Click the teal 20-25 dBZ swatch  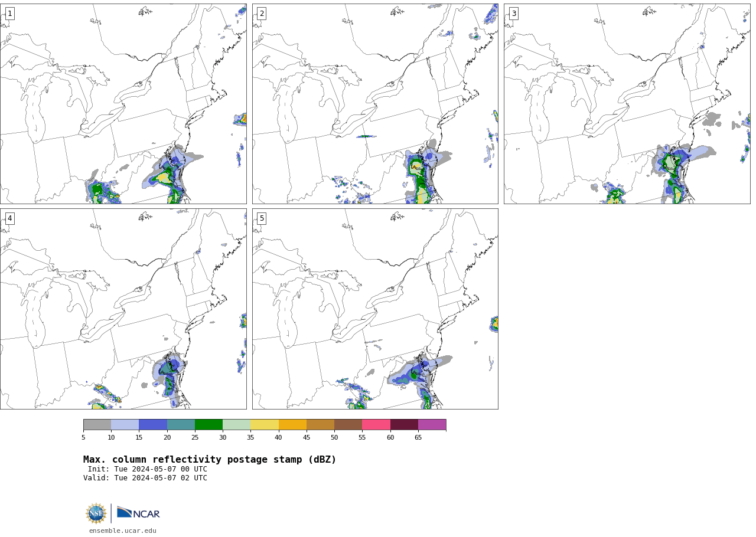point(181,425)
